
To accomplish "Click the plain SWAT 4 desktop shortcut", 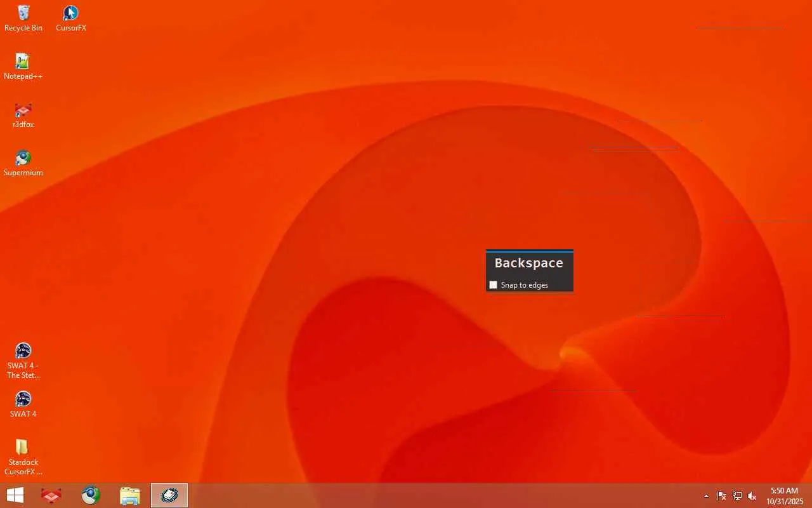I will 23,404.
